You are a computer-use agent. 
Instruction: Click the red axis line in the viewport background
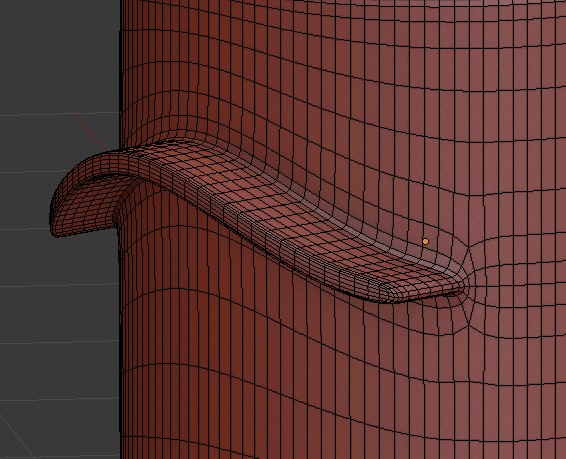click(90, 132)
